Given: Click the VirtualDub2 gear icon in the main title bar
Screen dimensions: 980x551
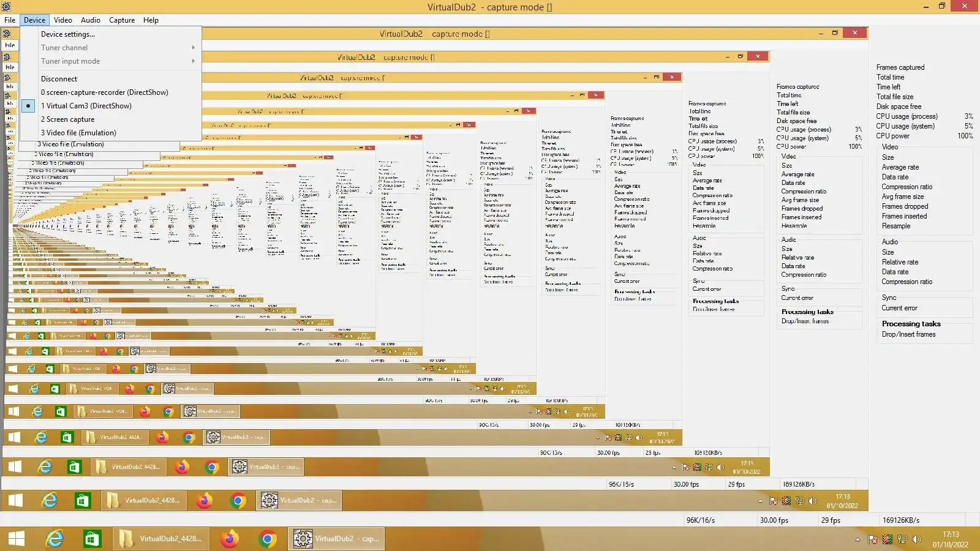Looking at the screenshot, I should (7, 7).
